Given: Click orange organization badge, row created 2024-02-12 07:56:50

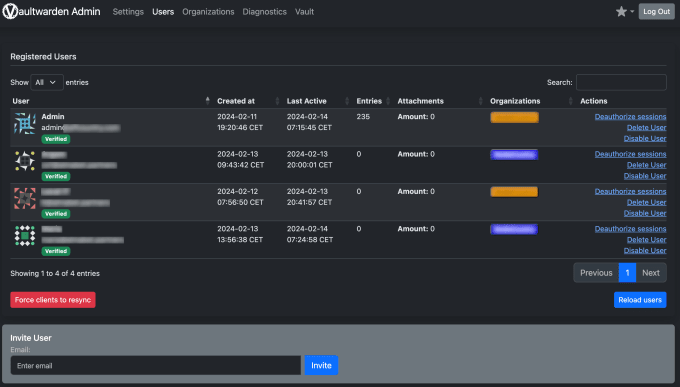Looking at the screenshot, I should [514, 192].
